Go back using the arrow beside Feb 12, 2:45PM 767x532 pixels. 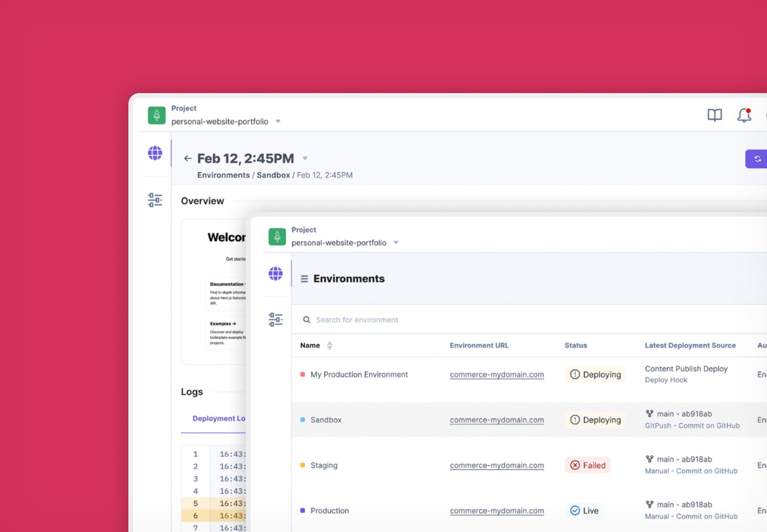188,158
